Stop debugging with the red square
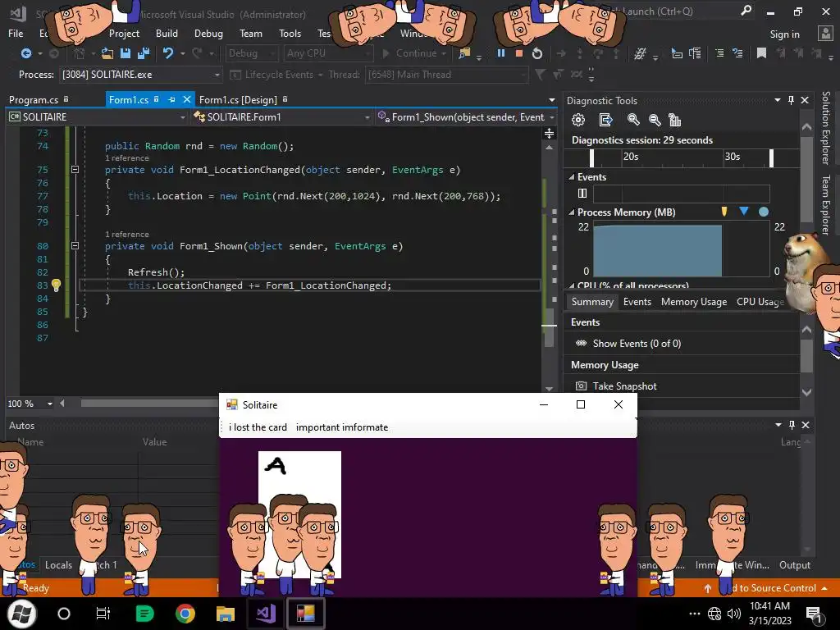 (x=518, y=53)
